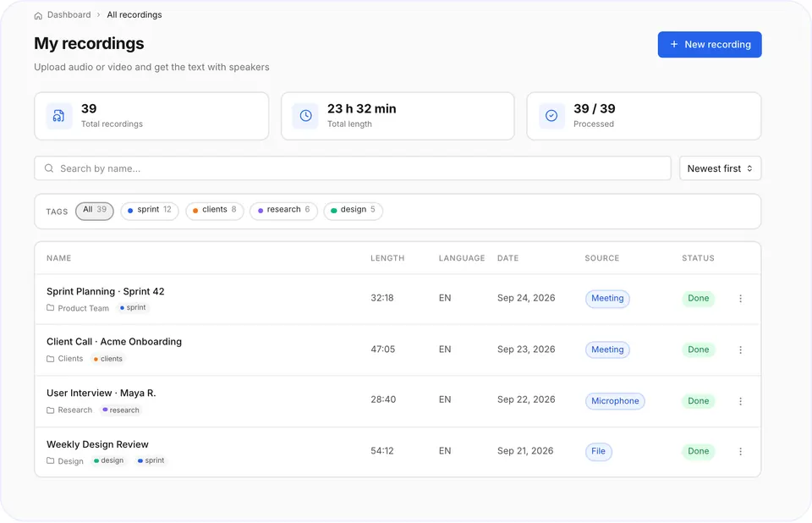The width and height of the screenshot is (812, 523).
Task: Open more options for Sprint Planning row
Action: tap(741, 299)
